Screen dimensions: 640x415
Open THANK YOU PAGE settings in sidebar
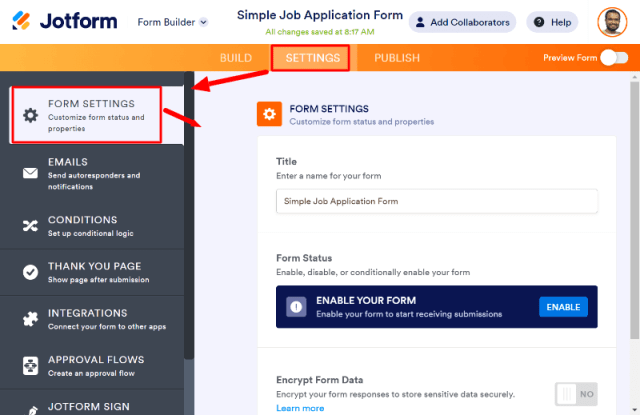click(x=92, y=272)
